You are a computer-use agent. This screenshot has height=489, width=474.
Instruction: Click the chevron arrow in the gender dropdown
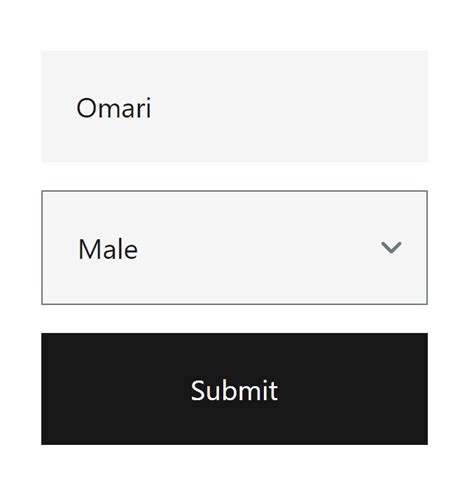coord(391,248)
